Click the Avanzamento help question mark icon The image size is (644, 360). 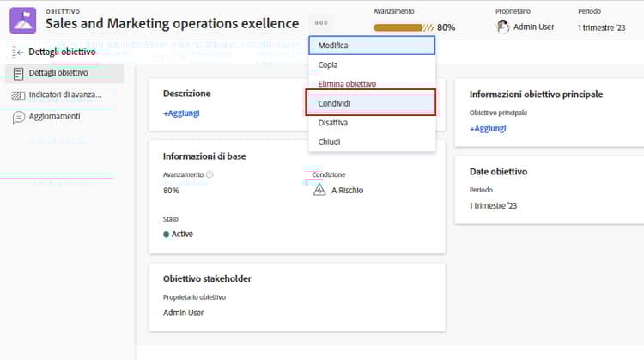click(210, 174)
